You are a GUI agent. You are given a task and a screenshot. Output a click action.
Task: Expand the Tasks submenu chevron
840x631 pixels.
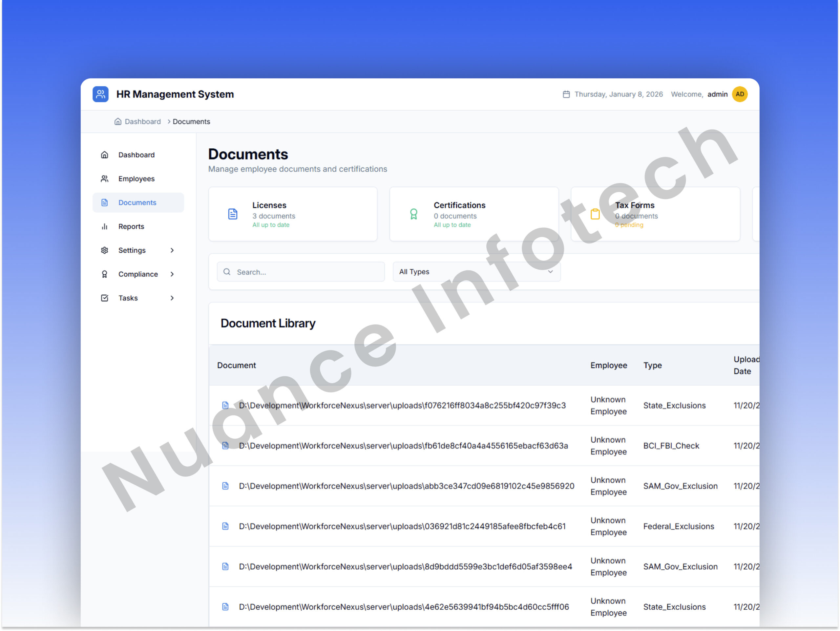click(x=172, y=298)
